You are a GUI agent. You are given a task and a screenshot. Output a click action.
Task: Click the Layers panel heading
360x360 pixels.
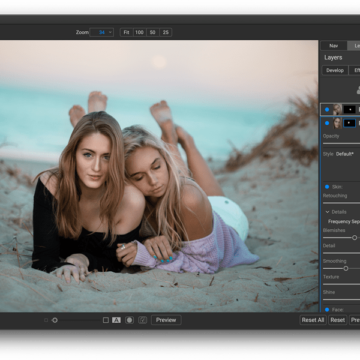pyautogui.click(x=333, y=58)
